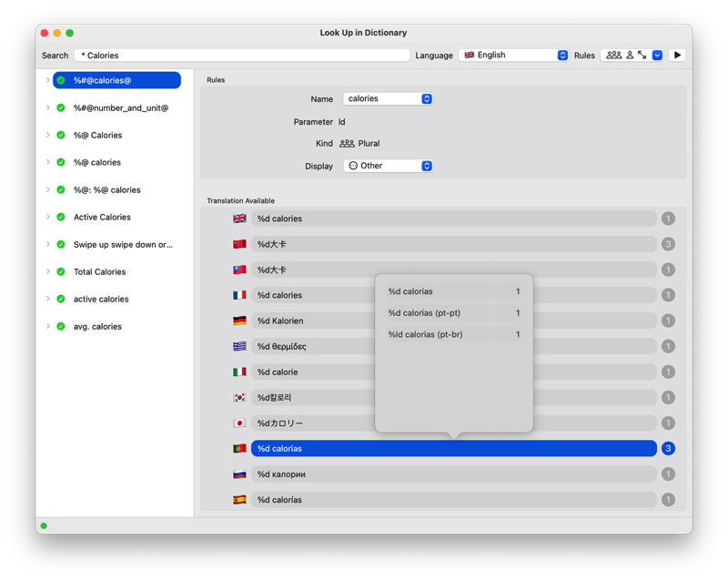Select %d calorias (pt-pt) in popover
This screenshot has height=581, width=728.
click(453, 313)
